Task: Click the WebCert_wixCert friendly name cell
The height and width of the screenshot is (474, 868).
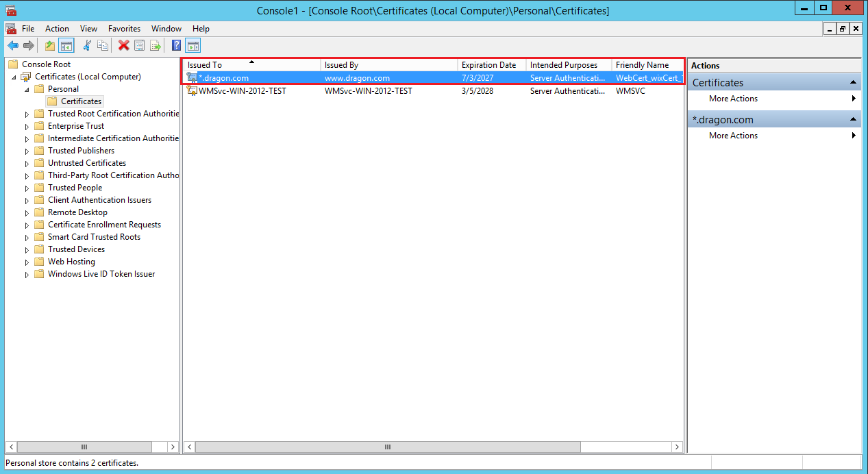Action: point(649,78)
